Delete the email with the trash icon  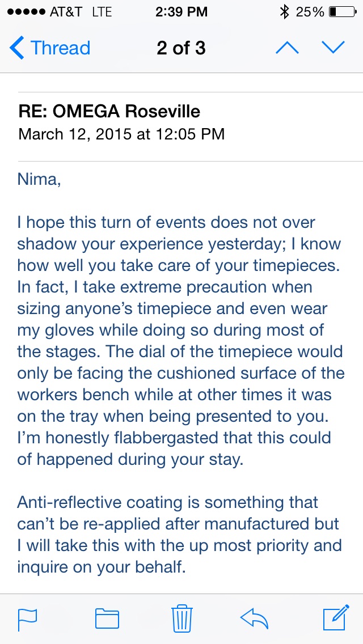[x=181, y=618]
